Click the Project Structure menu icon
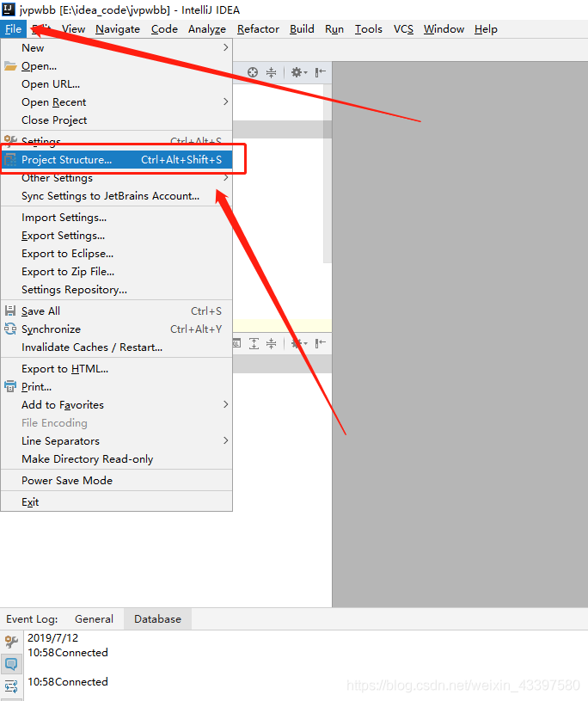This screenshot has width=588, height=701. (x=10, y=160)
